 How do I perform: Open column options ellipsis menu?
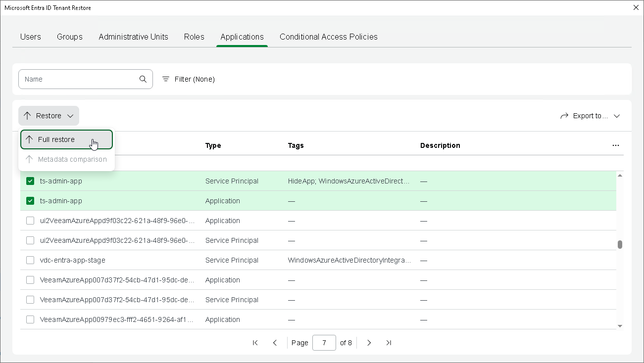pyautogui.click(x=615, y=145)
